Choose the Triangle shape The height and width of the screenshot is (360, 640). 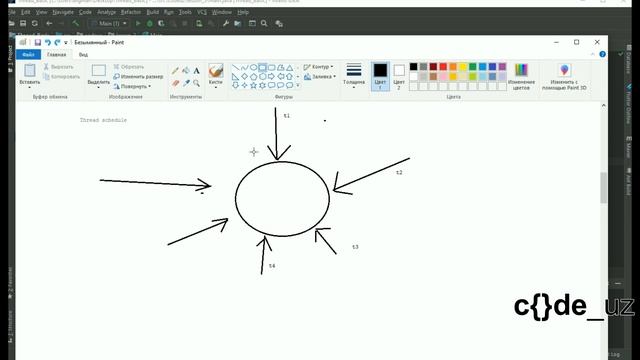click(x=289, y=68)
